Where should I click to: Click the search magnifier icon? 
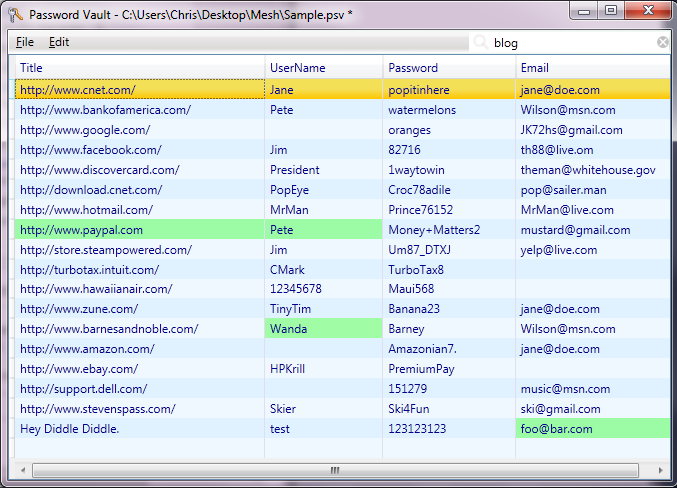tap(480, 43)
